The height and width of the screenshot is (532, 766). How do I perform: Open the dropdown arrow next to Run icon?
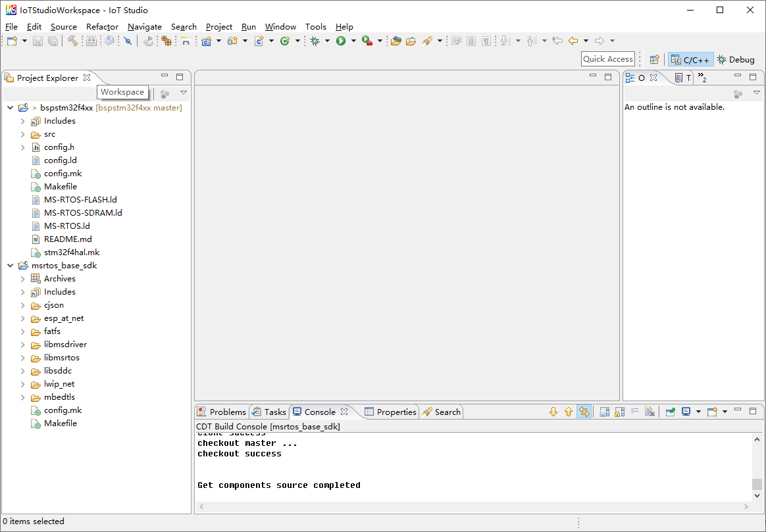click(353, 41)
